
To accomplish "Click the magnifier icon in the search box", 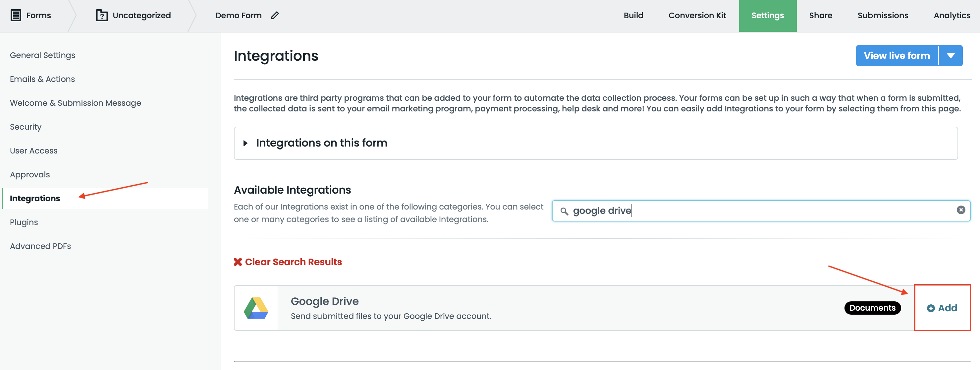I will (x=564, y=211).
